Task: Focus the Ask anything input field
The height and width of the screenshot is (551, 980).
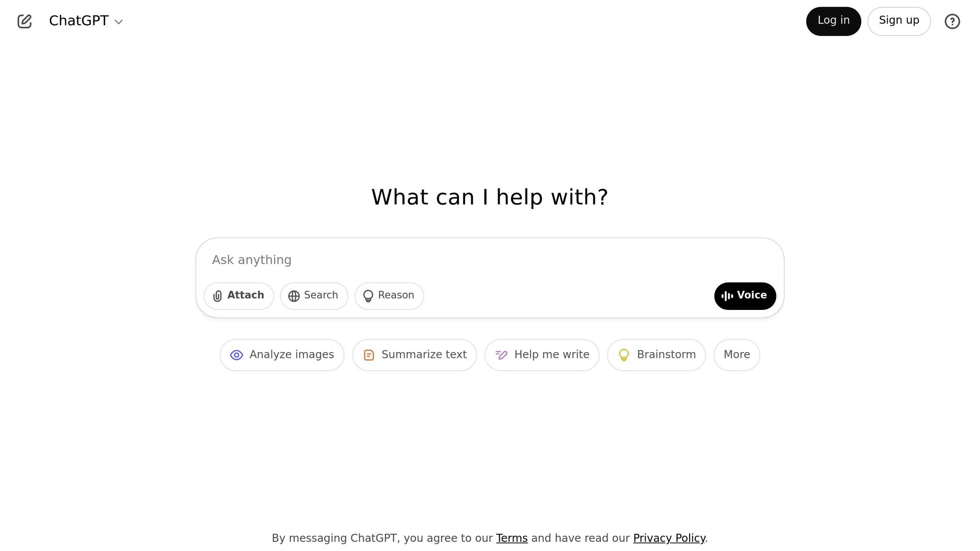Action: click(490, 260)
